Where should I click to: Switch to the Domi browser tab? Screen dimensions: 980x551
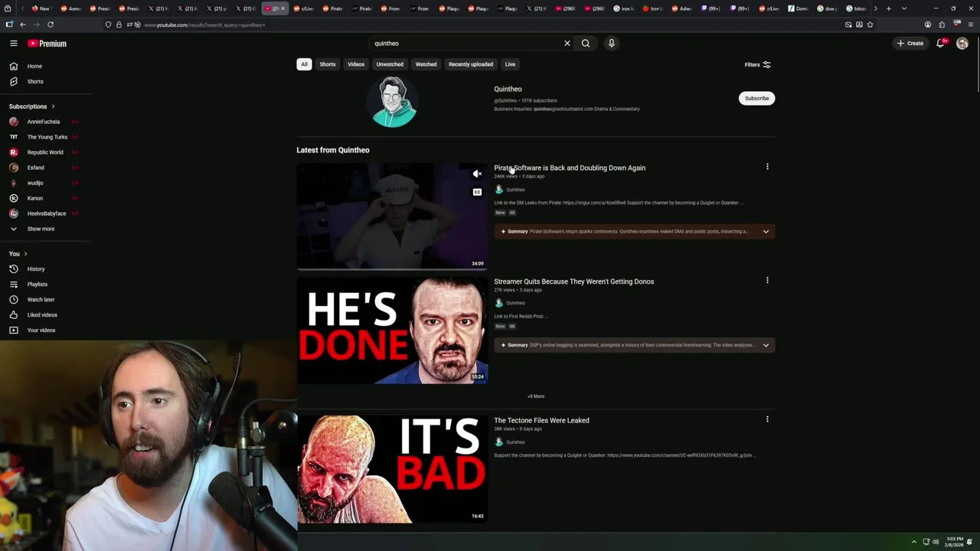point(798,8)
